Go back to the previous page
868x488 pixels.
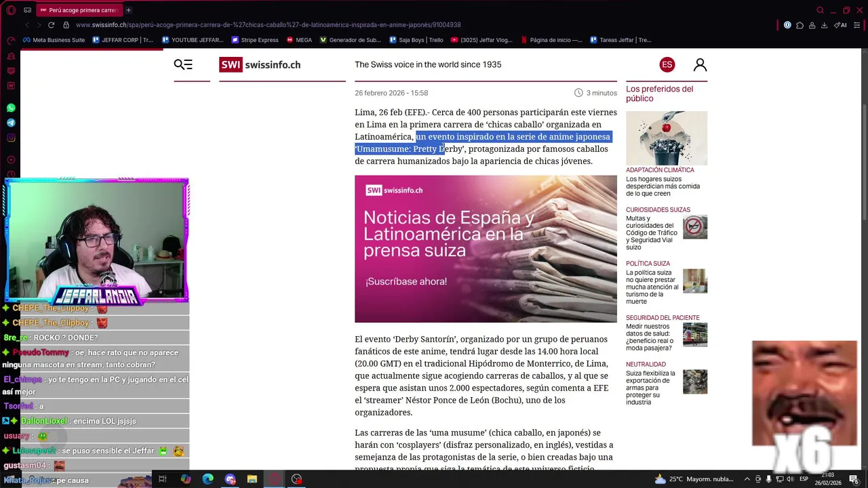(x=27, y=25)
